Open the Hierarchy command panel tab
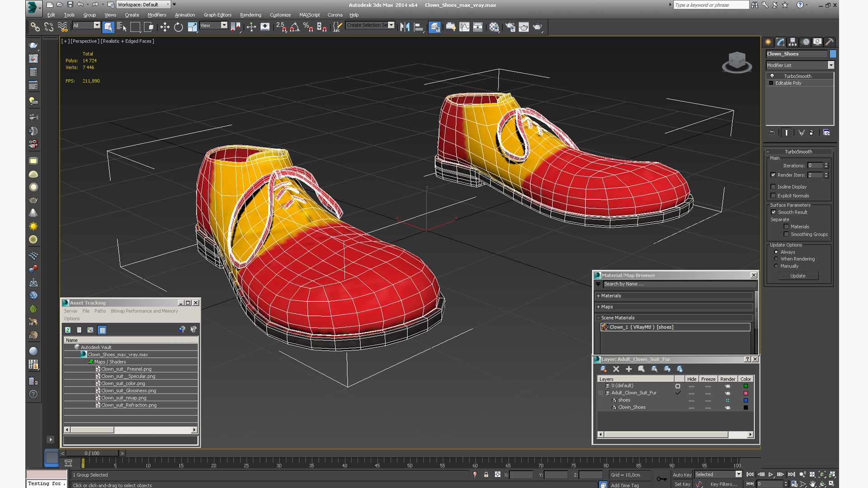The height and width of the screenshot is (488, 868). (793, 42)
